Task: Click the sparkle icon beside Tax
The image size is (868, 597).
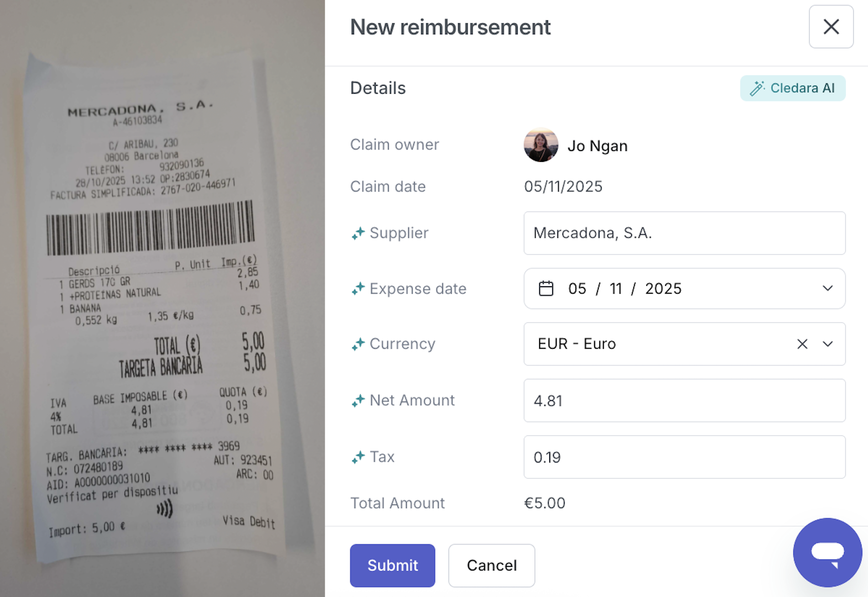Action: (x=358, y=457)
